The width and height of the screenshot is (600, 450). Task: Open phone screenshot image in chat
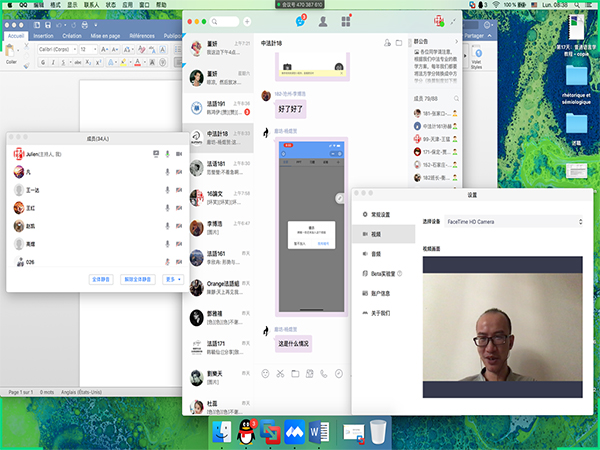click(311, 227)
